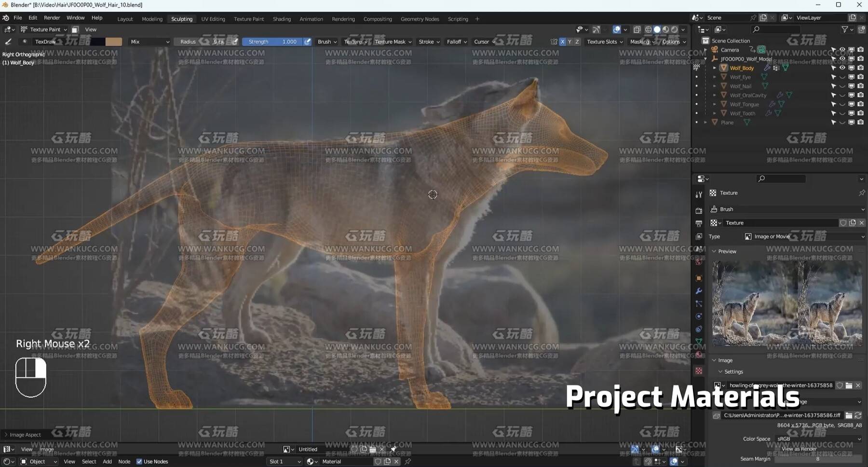Enable the Use Nodes checkbox
868x467 pixels.
tap(139, 462)
